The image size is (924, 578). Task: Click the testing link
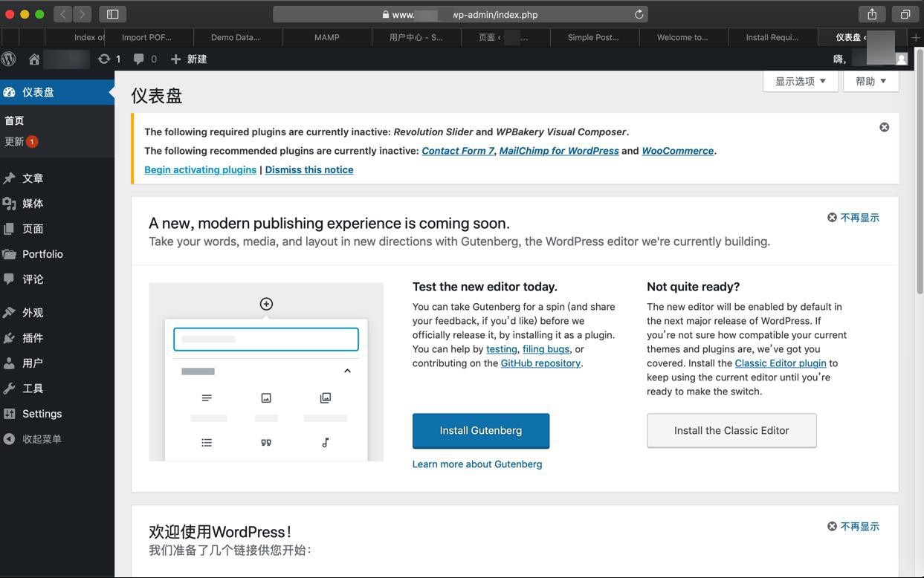(502, 349)
